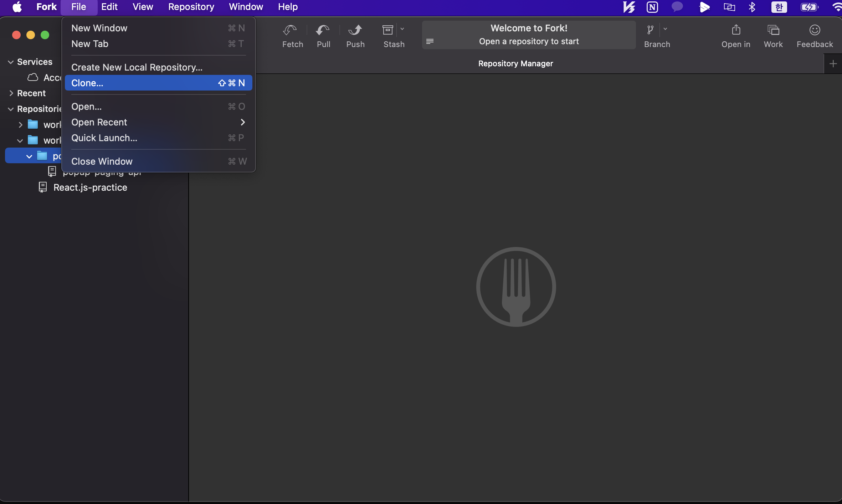Viewport: 842px width, 504px height.
Task: Click the Notion icon in menu bar
Action: point(652,7)
